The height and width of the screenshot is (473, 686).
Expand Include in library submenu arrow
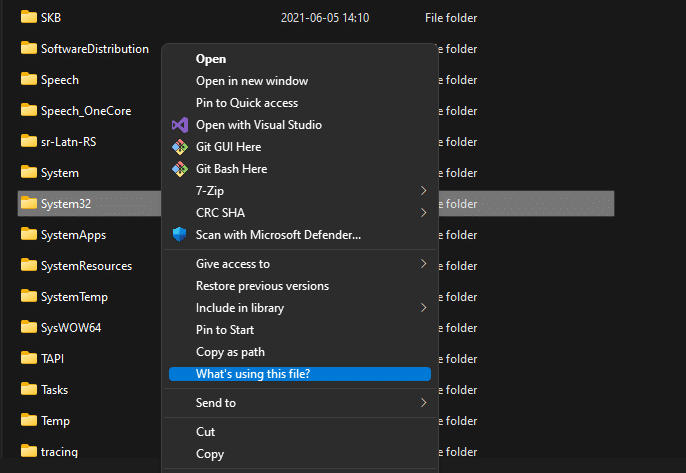[x=423, y=308]
